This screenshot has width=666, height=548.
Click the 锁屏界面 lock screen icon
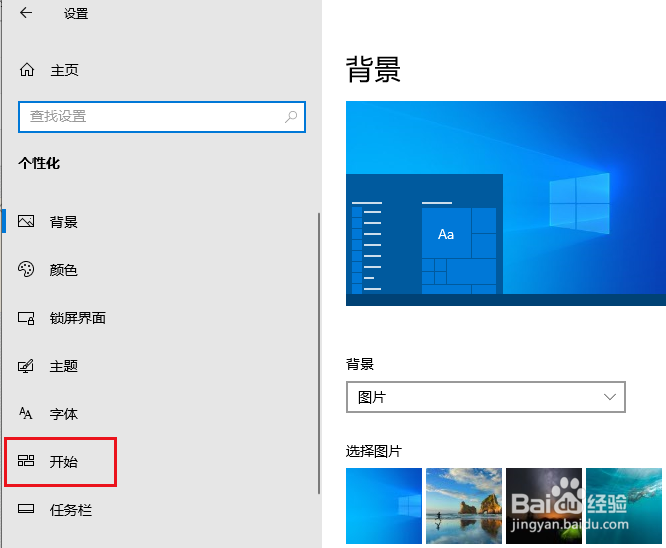click(26, 318)
